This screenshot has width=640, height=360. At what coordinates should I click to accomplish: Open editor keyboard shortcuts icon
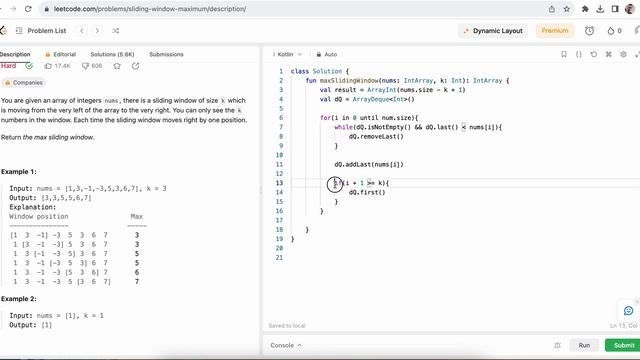pyautogui.click(x=609, y=54)
